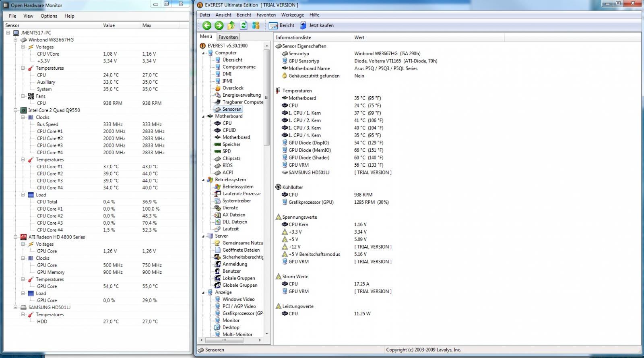Click the Open Hardware Monitor title bar icon
Viewport: 644px width, 358px height.
[6, 6]
